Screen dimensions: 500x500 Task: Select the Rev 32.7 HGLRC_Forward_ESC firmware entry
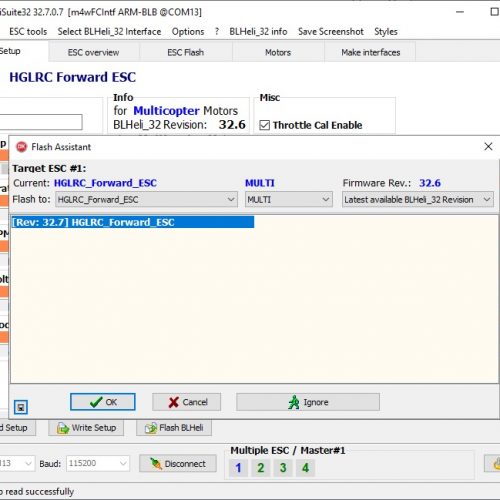(133, 222)
